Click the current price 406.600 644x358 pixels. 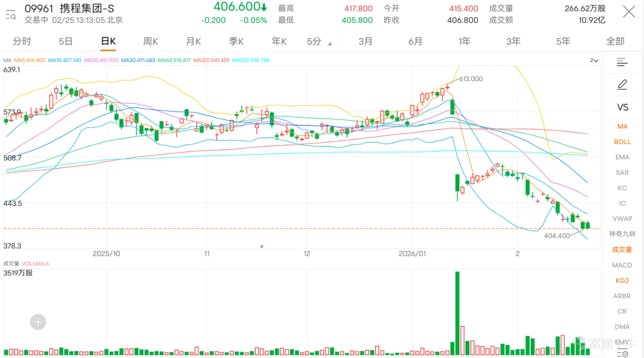click(x=237, y=6)
